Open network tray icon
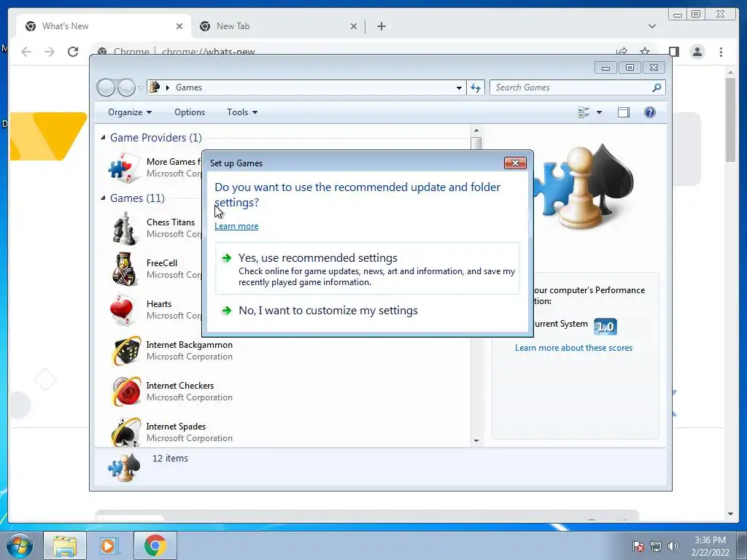The height and width of the screenshot is (560, 747). point(656,546)
